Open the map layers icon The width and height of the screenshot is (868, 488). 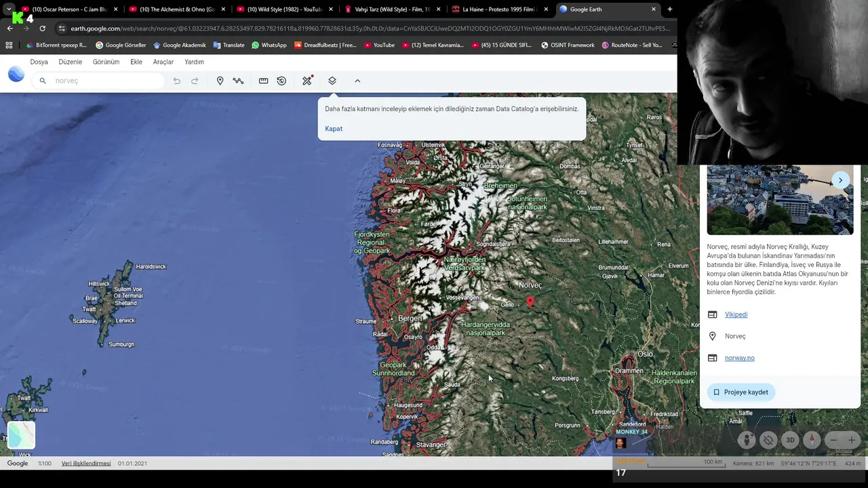332,81
